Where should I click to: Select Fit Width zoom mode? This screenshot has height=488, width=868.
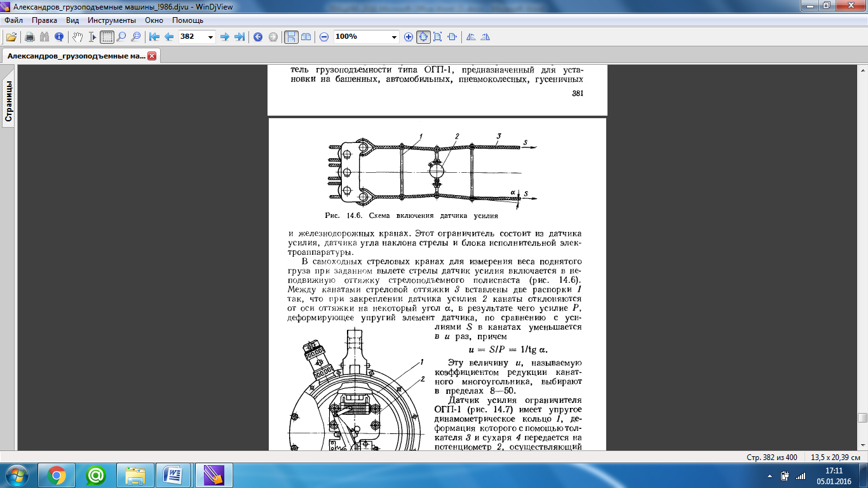(x=452, y=37)
